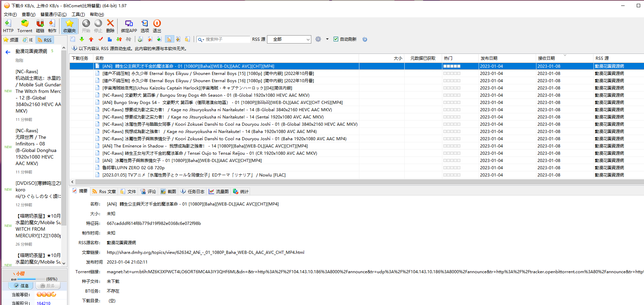Click the HTTP download toolbar icon

pos(8,26)
